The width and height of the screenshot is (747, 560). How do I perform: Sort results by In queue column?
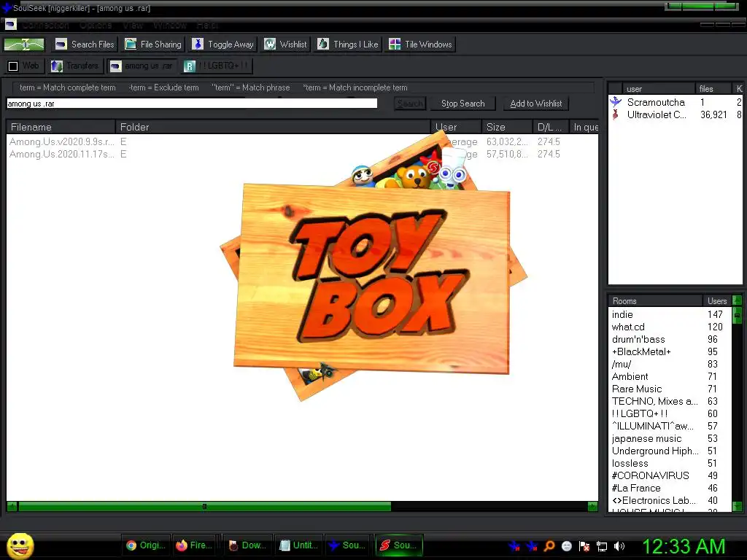[x=584, y=127]
